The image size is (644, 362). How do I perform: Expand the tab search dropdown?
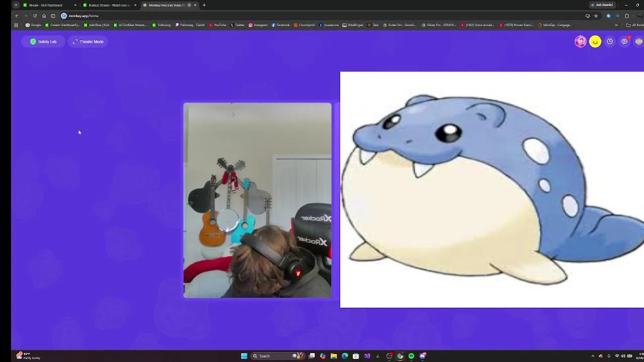(x=16, y=5)
